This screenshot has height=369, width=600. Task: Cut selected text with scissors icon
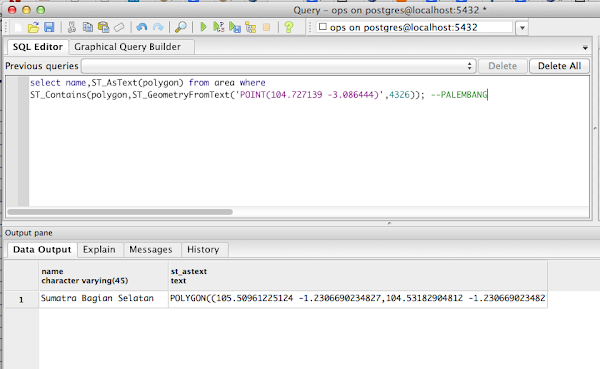[x=72, y=27]
